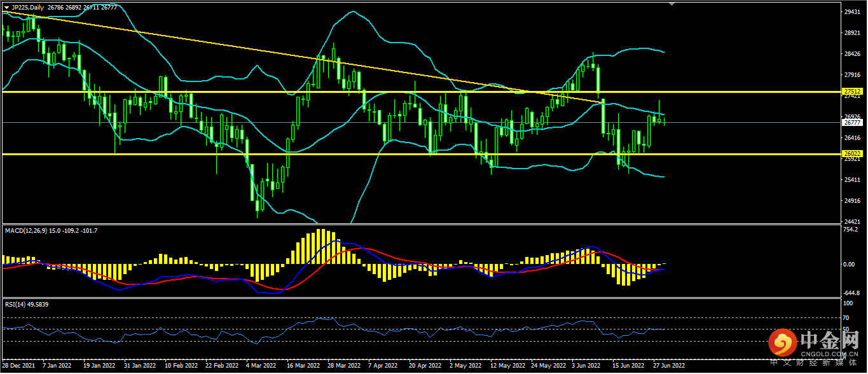Click the grey chart shift marker triangle

click(x=672, y=4)
